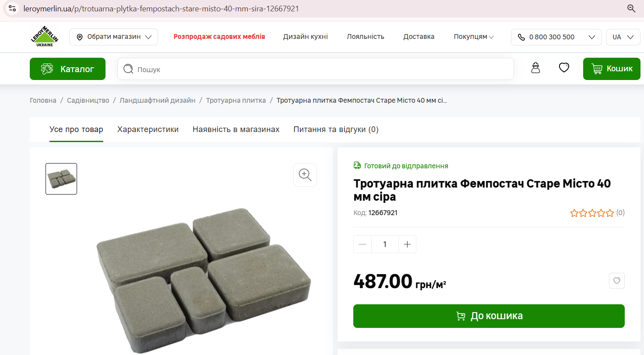Add product to favorites with heart button
Screen dimensions: 644x355
pos(617,281)
